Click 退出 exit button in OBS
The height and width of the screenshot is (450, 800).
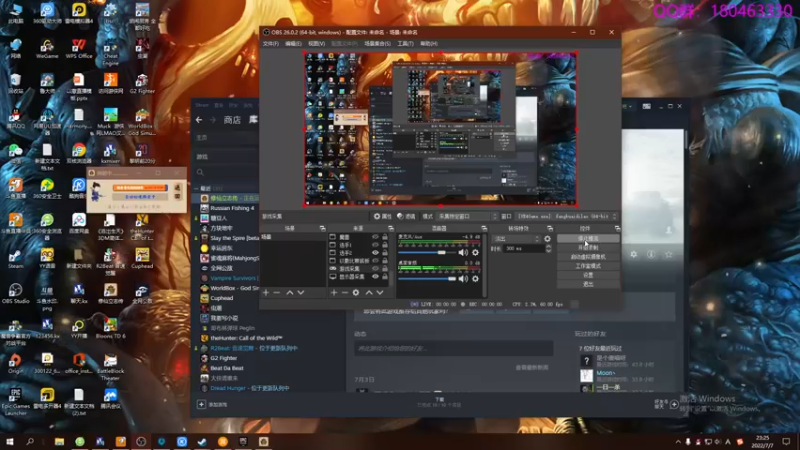coord(588,284)
